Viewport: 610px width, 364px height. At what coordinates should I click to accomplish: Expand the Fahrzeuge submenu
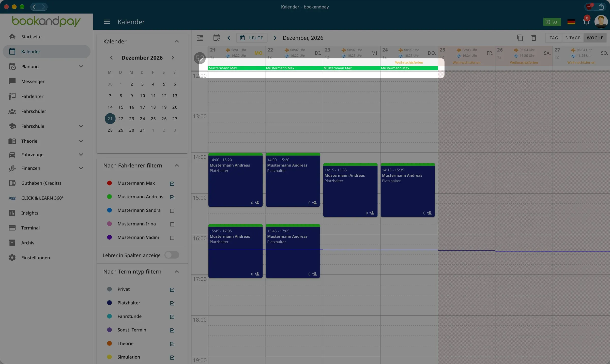(x=81, y=155)
